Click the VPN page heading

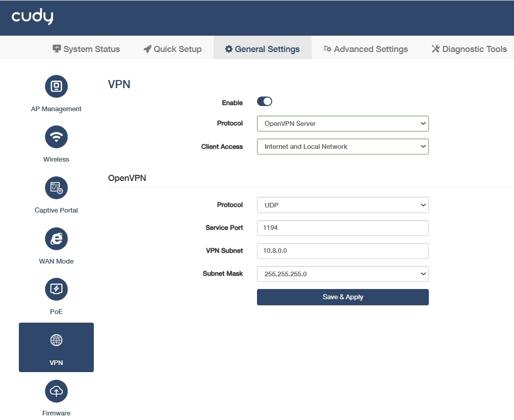[x=119, y=84]
